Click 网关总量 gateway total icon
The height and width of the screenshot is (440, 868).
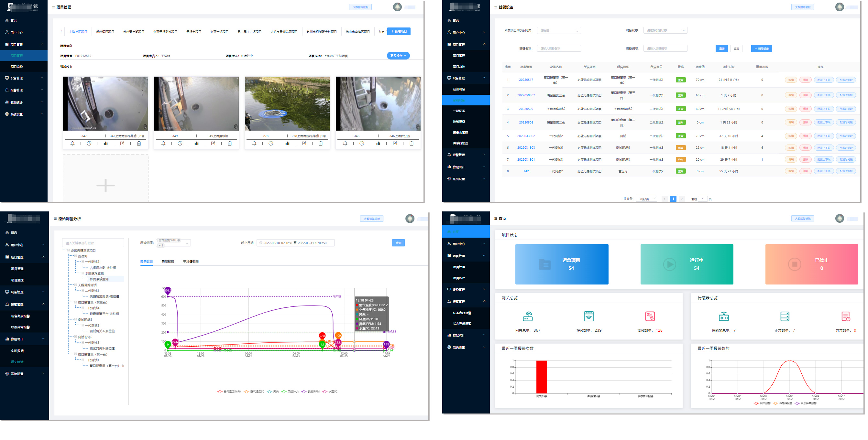click(528, 317)
